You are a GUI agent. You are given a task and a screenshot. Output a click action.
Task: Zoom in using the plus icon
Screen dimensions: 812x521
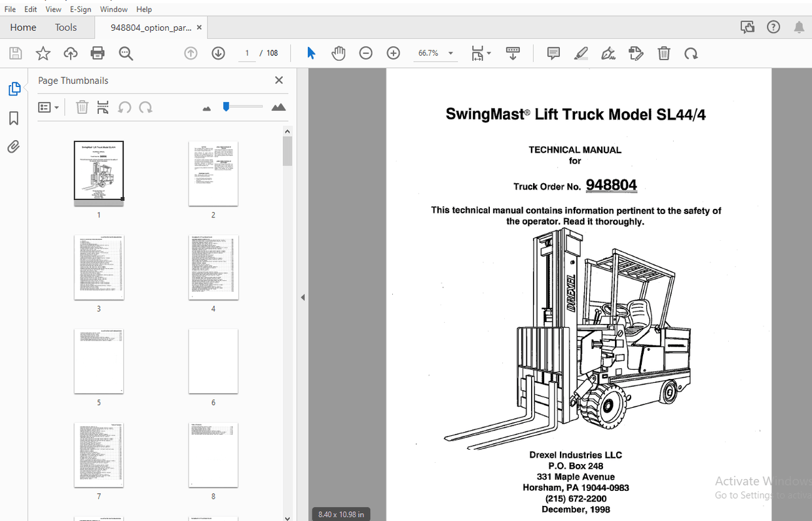point(393,53)
